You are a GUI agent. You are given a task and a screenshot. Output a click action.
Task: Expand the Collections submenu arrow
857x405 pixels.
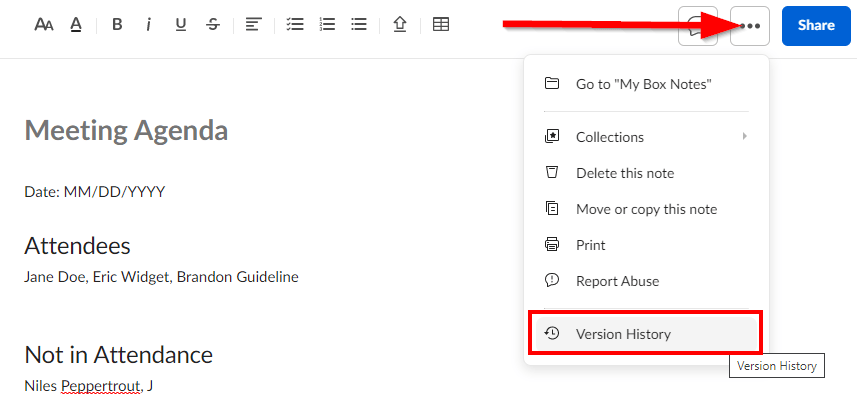[x=744, y=137]
